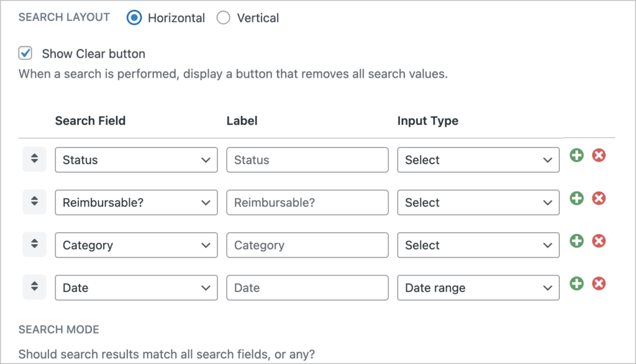The width and height of the screenshot is (636, 364).
Task: Add a new field below the Status row
Action: tap(576, 155)
